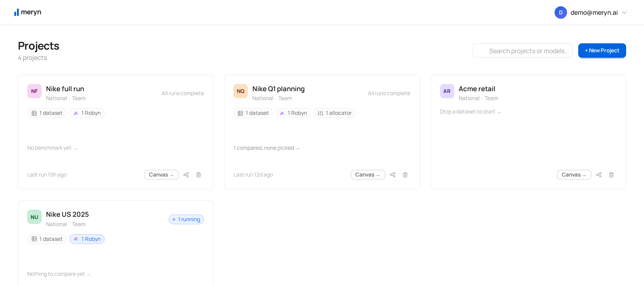Create a new project with + New Project
Screen dimensions: 644x286
point(602,50)
